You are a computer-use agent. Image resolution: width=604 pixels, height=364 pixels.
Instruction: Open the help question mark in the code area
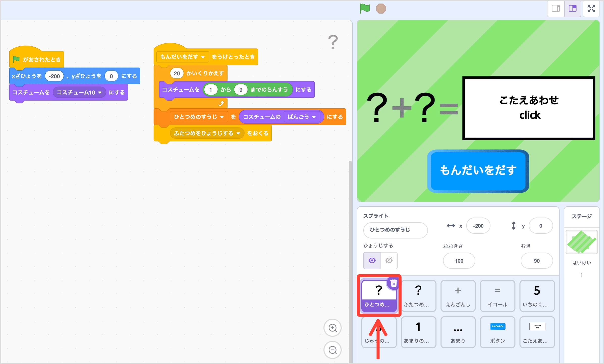click(333, 42)
